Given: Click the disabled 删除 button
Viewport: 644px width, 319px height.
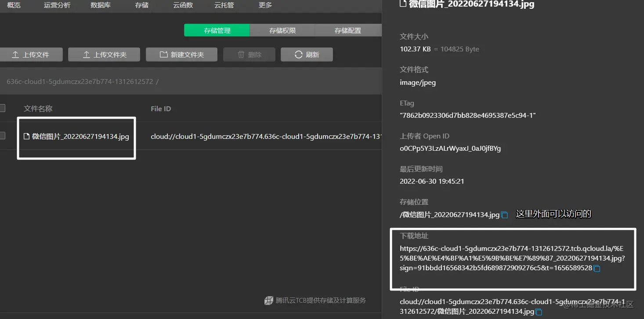Looking at the screenshot, I should [249, 54].
